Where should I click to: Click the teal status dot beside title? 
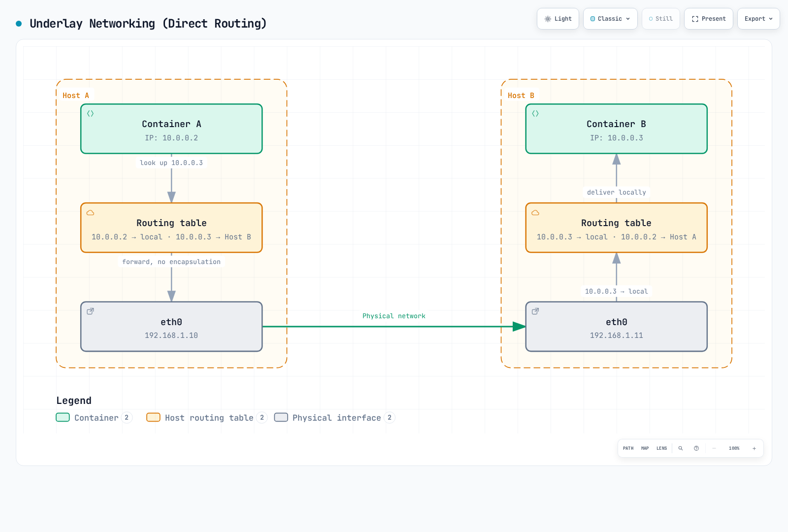(19, 24)
